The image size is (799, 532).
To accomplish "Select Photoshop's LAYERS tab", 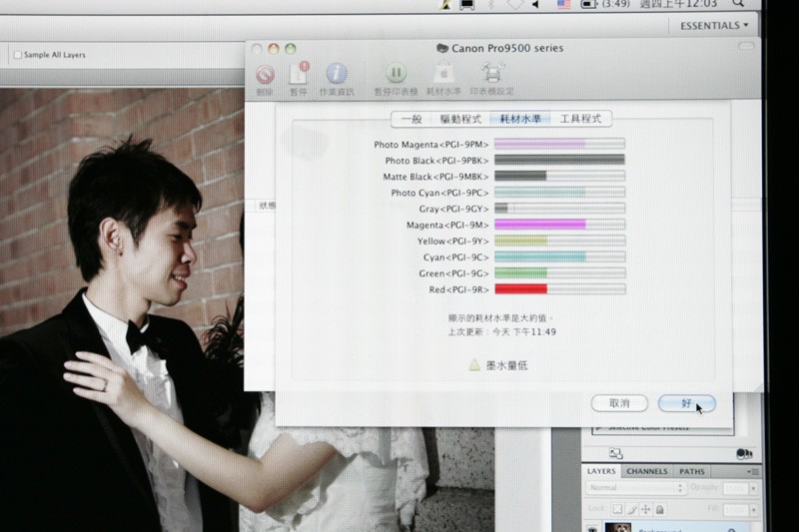I will point(601,471).
